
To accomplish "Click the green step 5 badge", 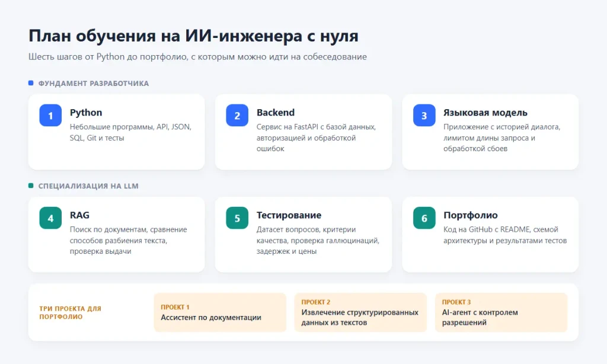I will tap(237, 218).
